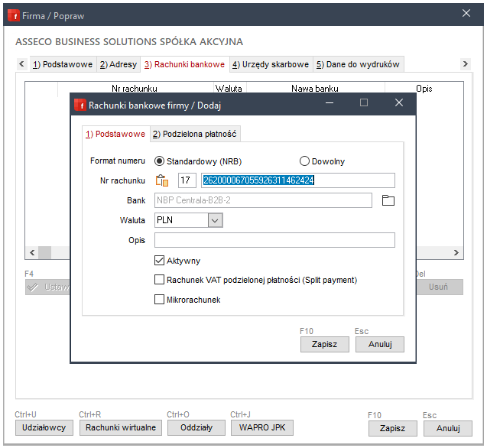Go to the Adresy tab
This screenshot has height=448, width=487.
coord(119,64)
